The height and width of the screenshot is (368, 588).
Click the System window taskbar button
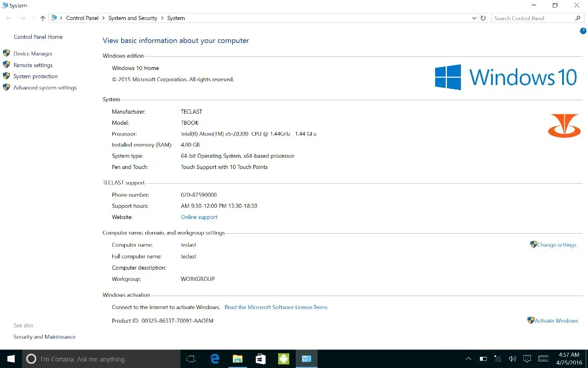coord(307,359)
